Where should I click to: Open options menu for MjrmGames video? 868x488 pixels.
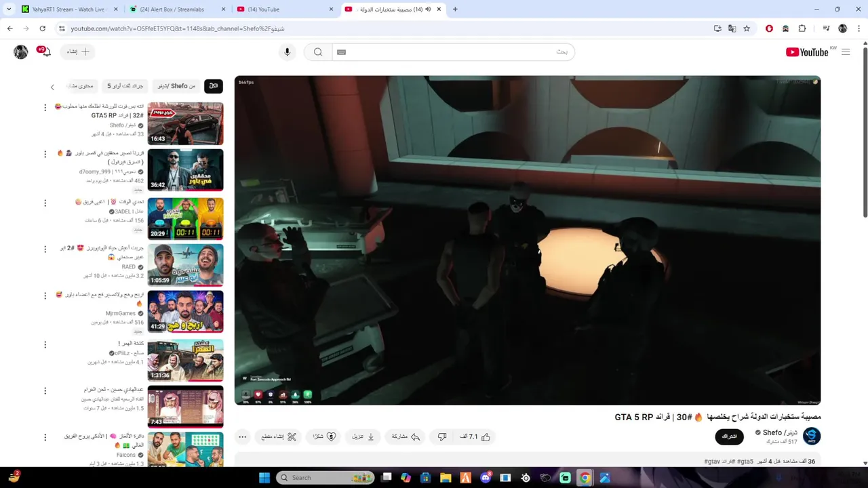coord(45,296)
